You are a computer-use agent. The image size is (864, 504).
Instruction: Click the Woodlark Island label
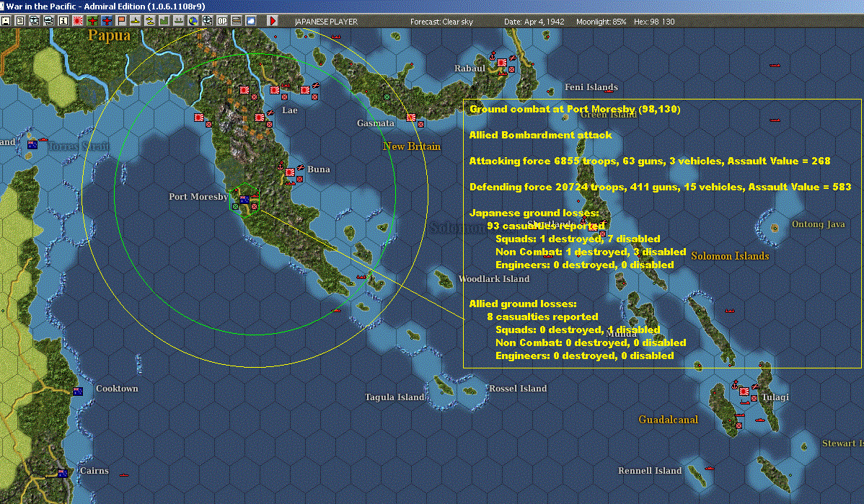click(x=494, y=279)
